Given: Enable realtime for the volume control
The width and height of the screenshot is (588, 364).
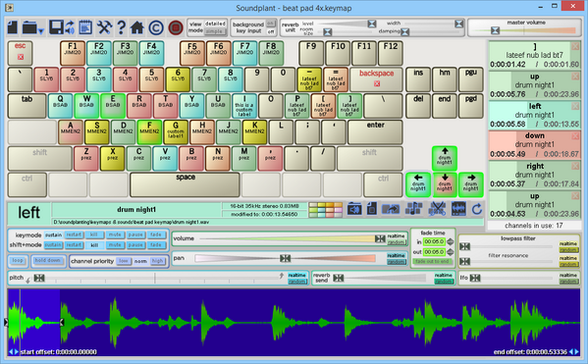Looking at the screenshot, I should point(397,235).
